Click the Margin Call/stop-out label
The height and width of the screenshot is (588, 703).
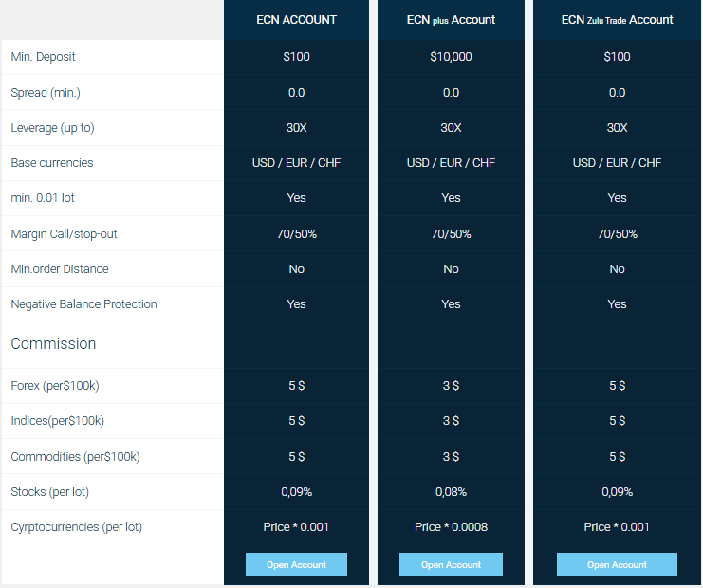click(64, 233)
